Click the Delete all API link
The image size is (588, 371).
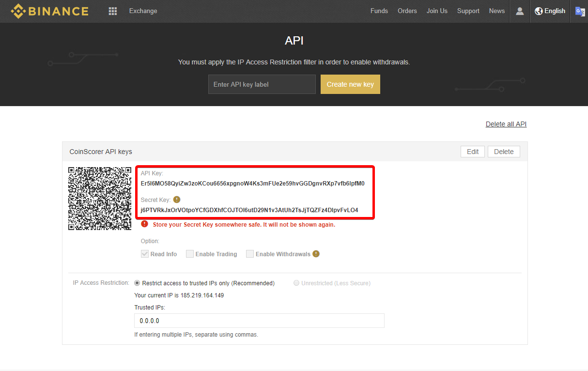(x=506, y=124)
